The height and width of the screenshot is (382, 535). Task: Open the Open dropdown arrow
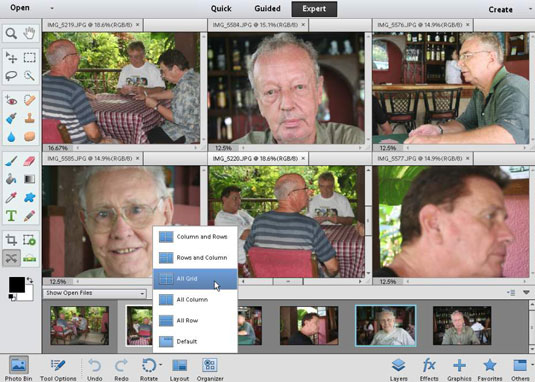pos(52,8)
